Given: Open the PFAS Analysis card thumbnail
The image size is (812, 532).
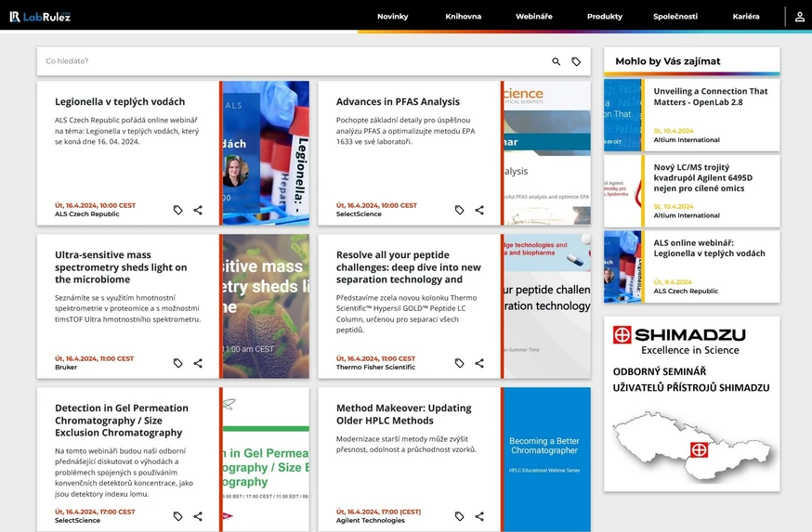Looking at the screenshot, I should click(x=545, y=152).
